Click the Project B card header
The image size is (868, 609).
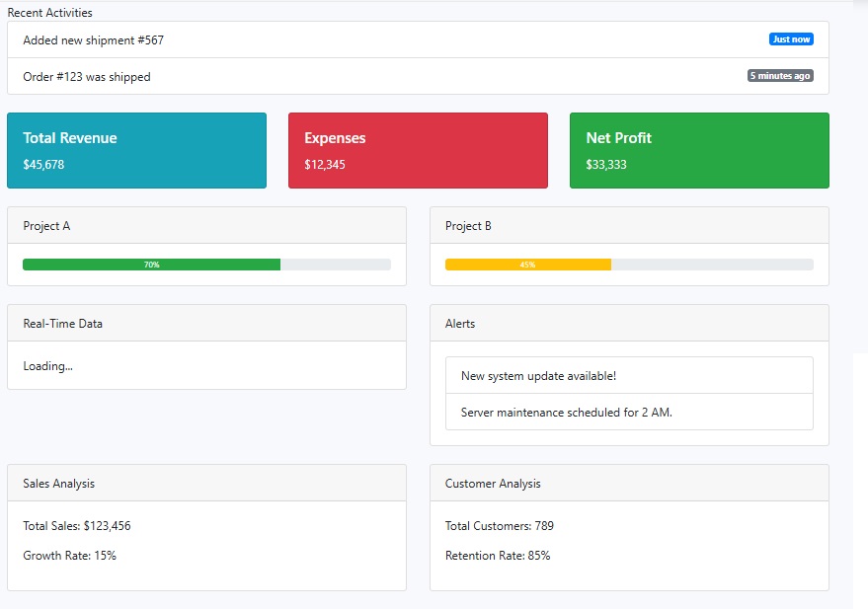coord(629,226)
